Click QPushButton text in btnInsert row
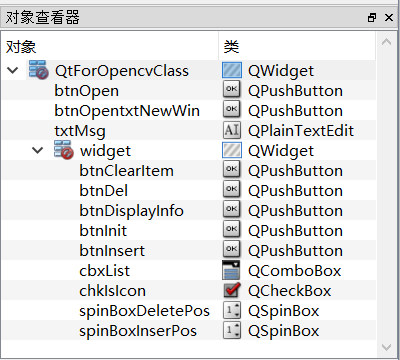 coord(295,251)
